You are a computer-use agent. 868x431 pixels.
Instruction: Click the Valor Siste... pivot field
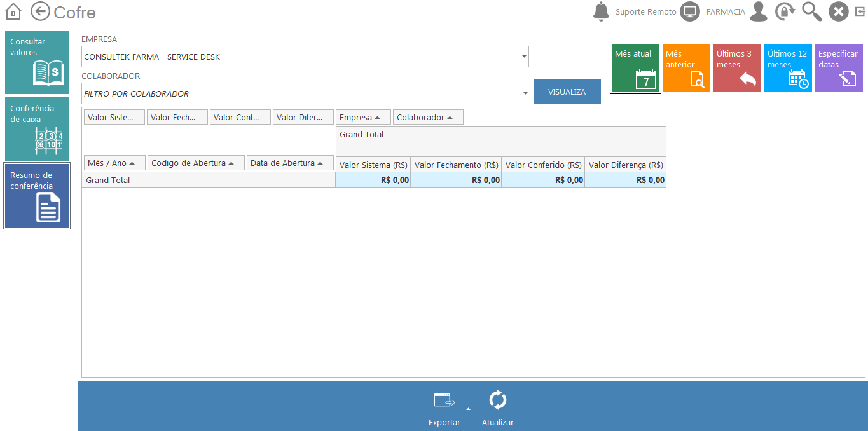pos(114,117)
